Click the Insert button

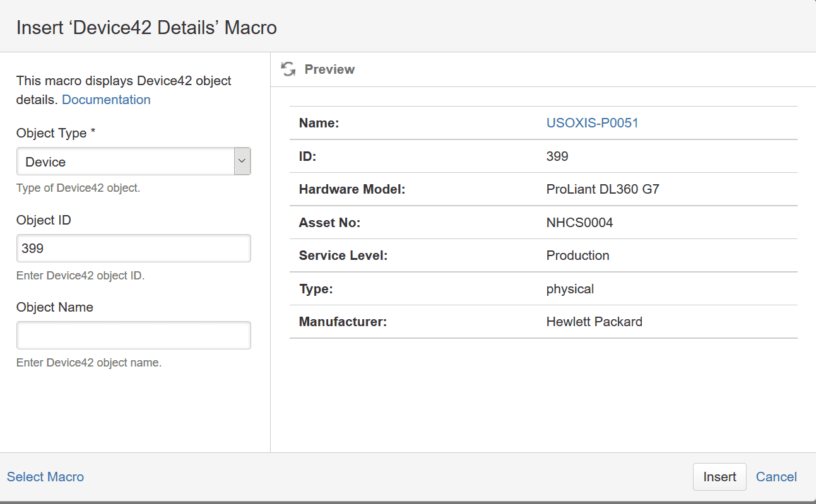pyautogui.click(x=719, y=477)
